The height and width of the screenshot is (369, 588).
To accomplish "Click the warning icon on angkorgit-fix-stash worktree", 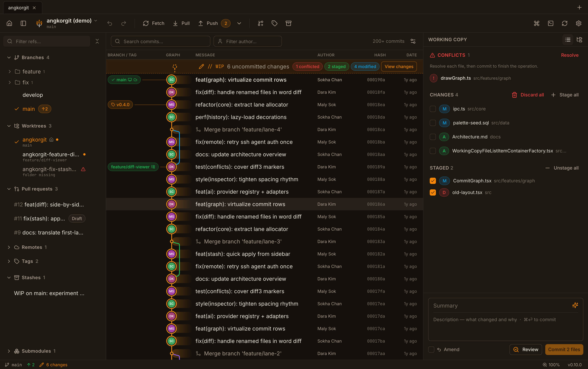I will (83, 169).
